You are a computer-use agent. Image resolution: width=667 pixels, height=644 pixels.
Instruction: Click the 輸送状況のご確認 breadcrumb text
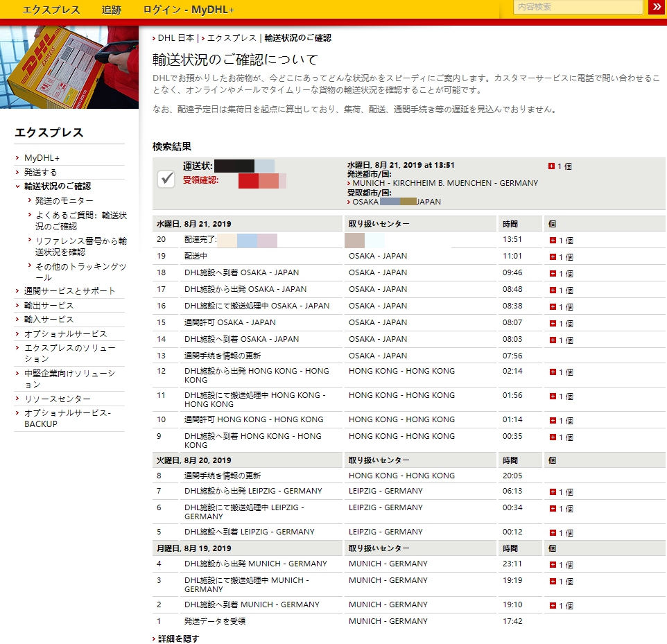click(x=297, y=38)
